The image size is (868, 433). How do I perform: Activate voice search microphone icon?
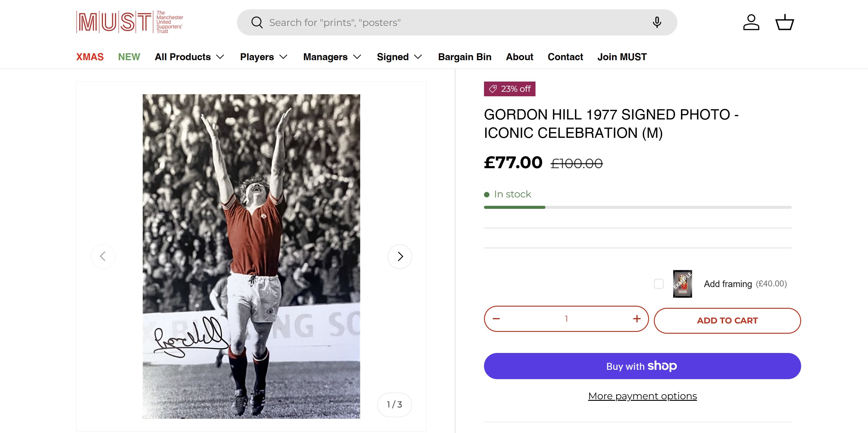pos(656,22)
